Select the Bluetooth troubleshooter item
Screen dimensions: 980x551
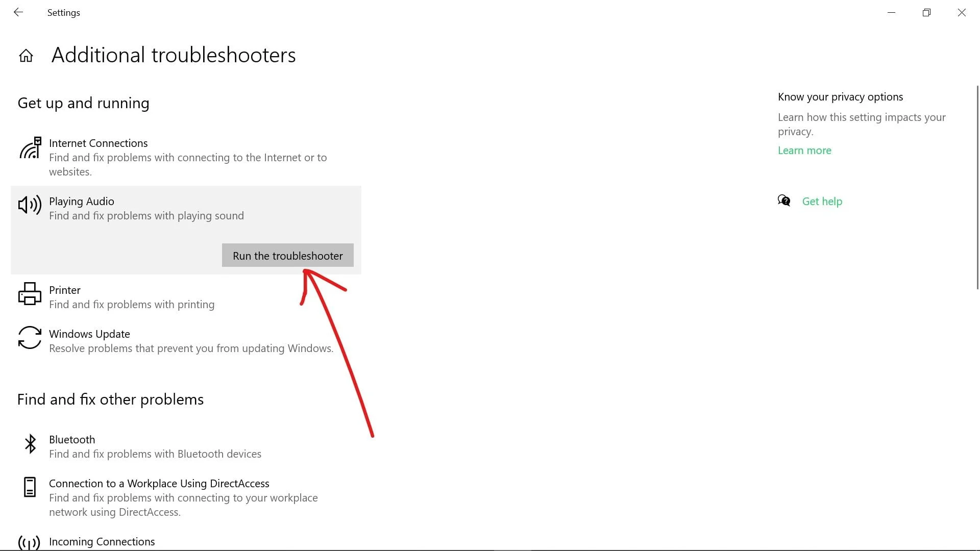point(72,440)
